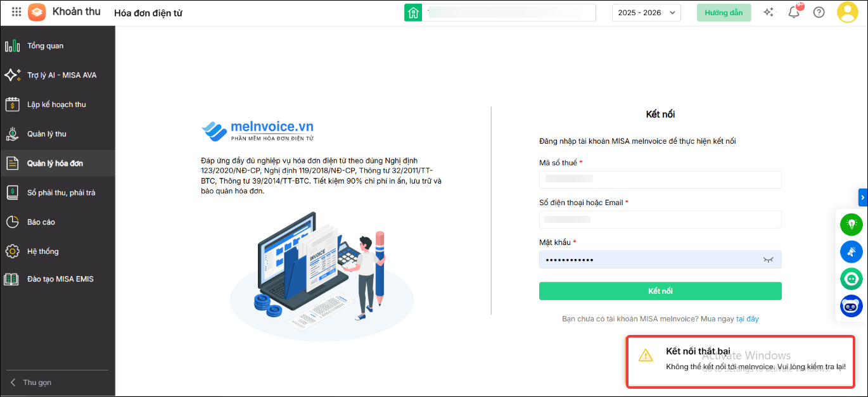Open Trợ lý AI - MISA AVA menu
This screenshot has width=868, height=397.
coord(58,75)
